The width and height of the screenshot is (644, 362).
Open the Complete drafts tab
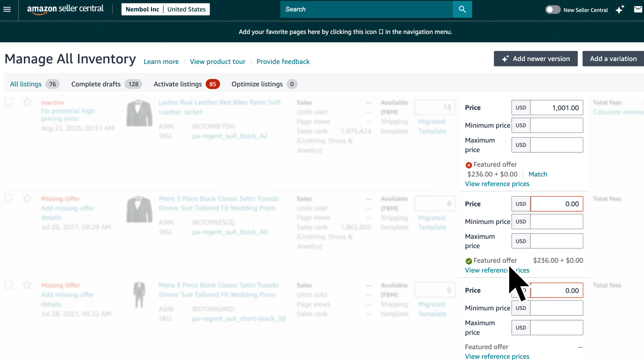(107, 84)
